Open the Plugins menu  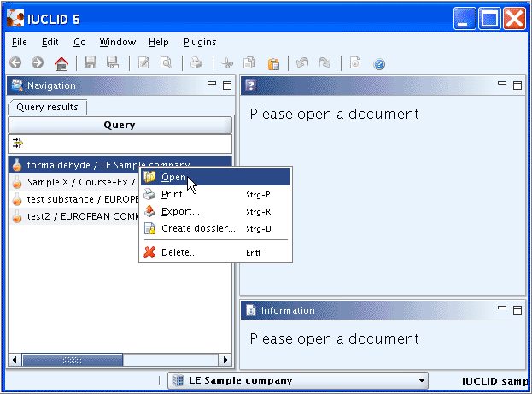[200, 42]
